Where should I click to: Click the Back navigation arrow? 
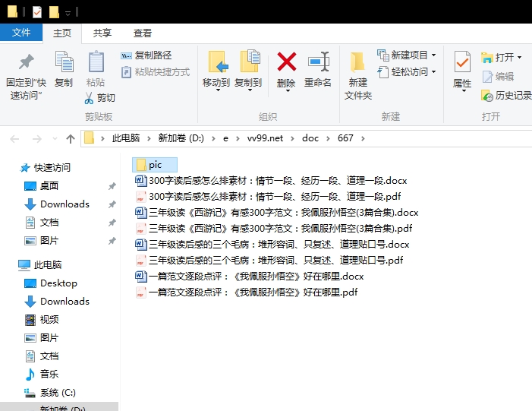coord(14,138)
